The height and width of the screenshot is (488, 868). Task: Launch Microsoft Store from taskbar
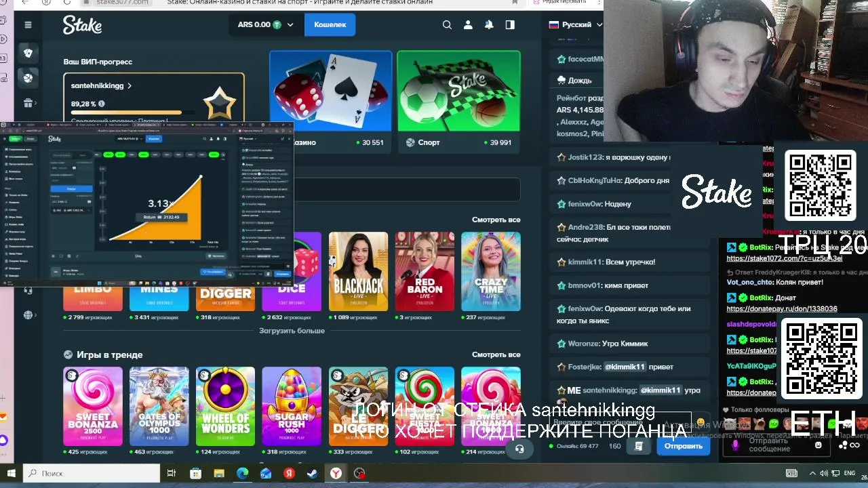pyautogui.click(x=195, y=473)
